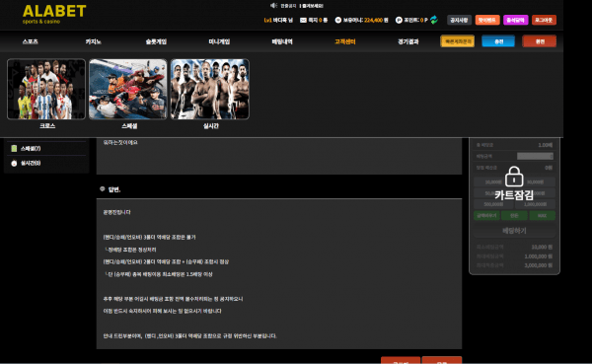
Task: Click the coin icon beside 보유머니
Action: 337,20
